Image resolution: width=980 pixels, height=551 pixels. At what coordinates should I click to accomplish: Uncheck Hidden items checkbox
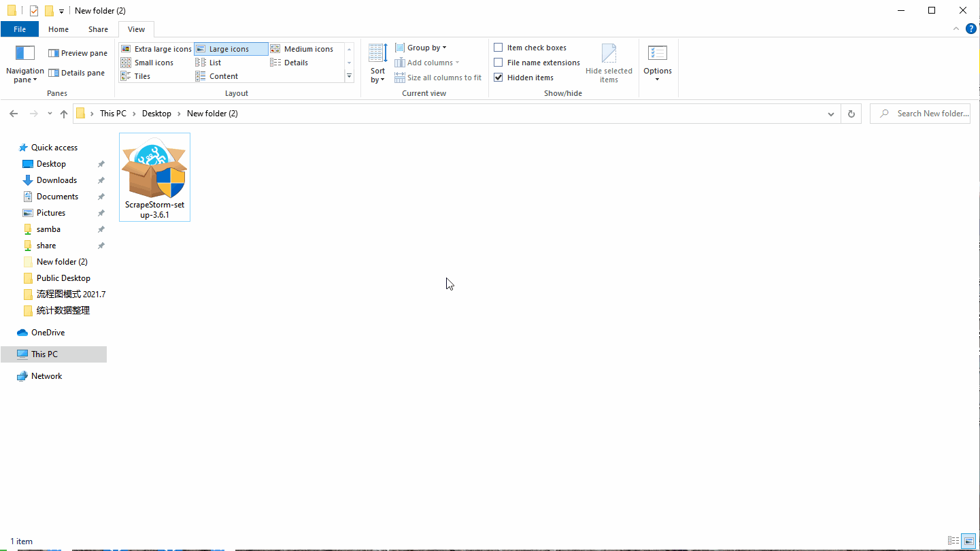point(499,78)
